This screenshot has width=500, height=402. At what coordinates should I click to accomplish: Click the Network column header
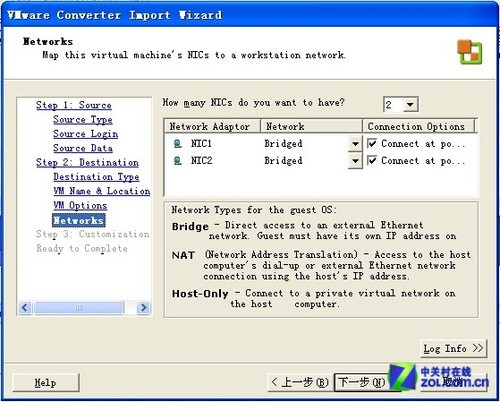[x=311, y=126]
